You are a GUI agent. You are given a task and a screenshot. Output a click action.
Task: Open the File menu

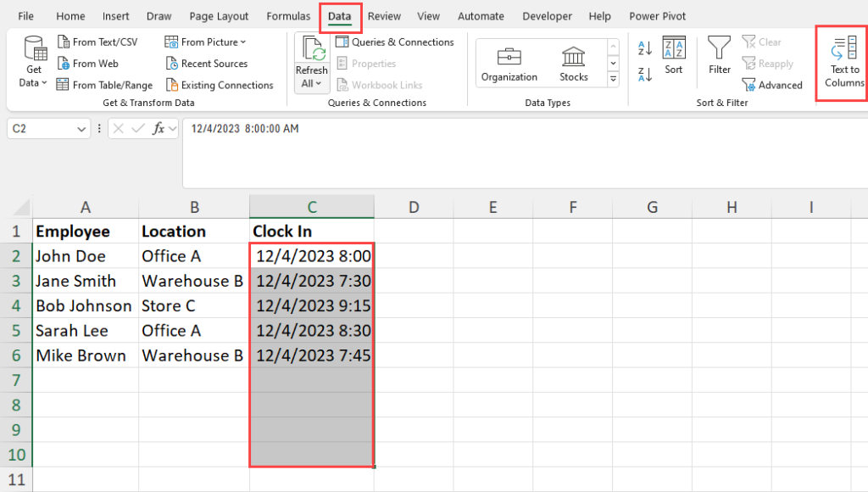pos(25,16)
